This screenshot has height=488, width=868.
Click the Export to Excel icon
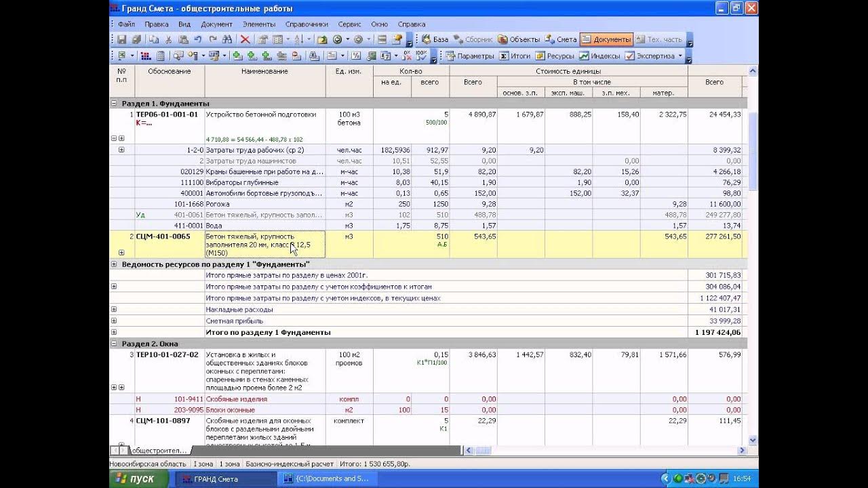coord(121,56)
